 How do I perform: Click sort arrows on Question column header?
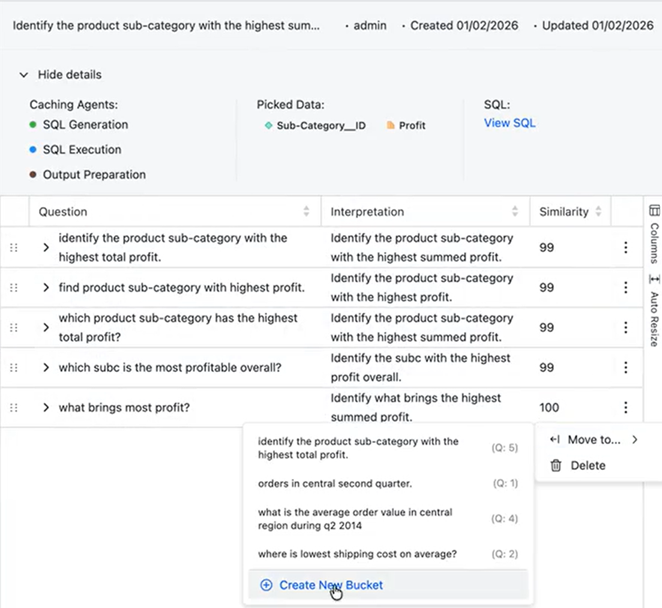click(306, 212)
